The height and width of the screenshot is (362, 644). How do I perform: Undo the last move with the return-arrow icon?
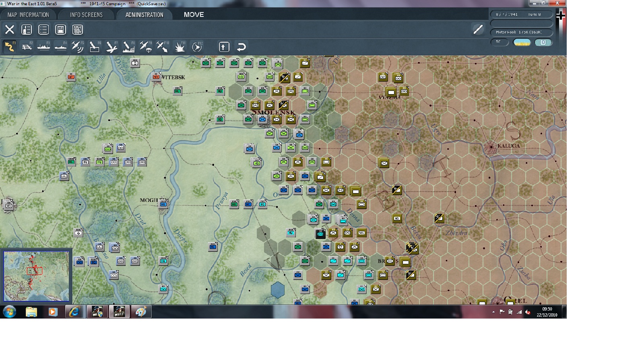coord(241,47)
